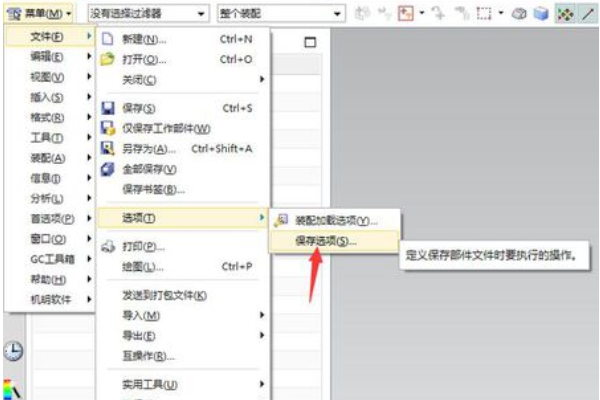
Task: Choose 互操作(R)...
Action: 183,356
